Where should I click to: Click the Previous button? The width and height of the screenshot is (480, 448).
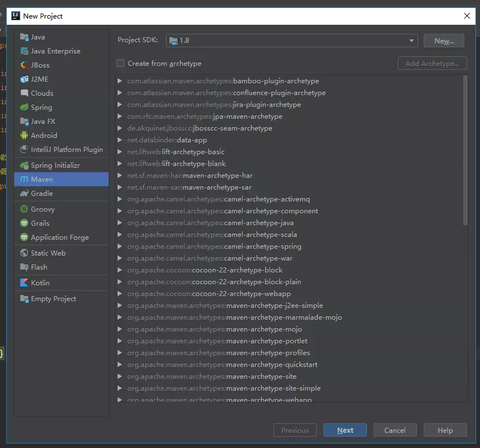295,430
